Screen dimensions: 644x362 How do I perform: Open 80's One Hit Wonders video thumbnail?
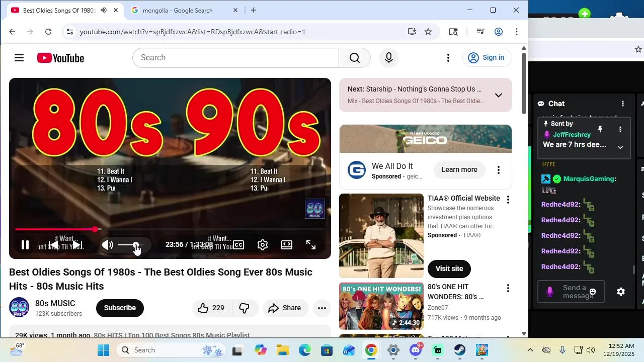pyautogui.click(x=381, y=306)
